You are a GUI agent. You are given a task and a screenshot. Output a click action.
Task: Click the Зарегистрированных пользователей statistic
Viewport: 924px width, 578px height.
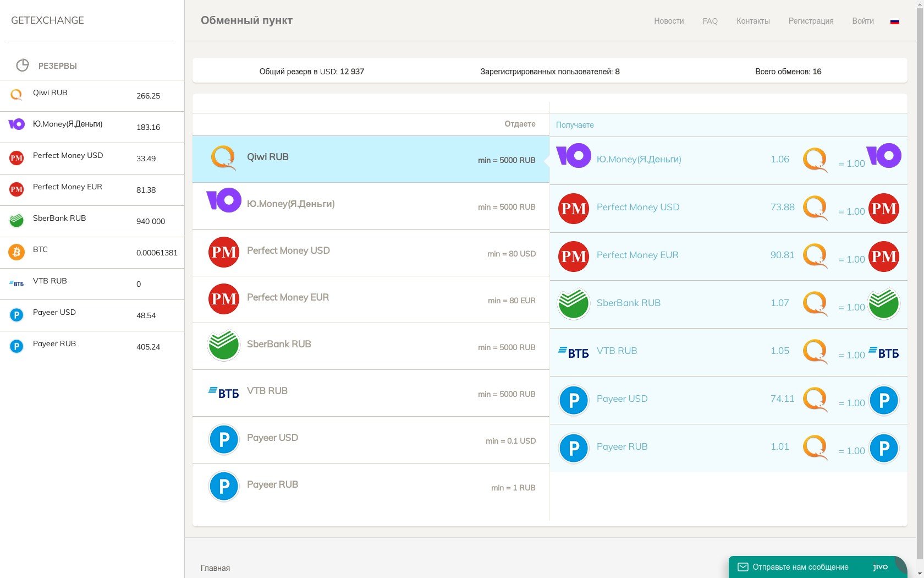550,72
